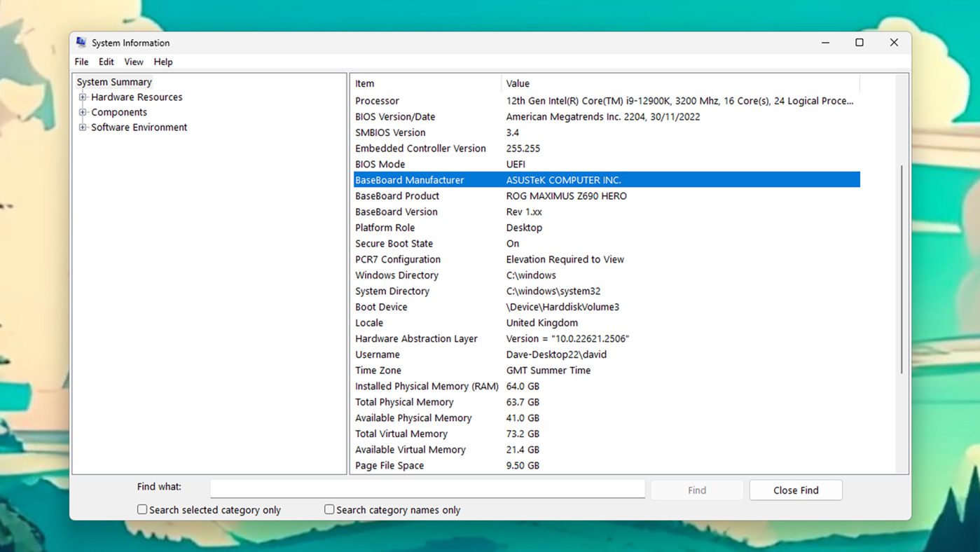Enable Search category names only checkbox

click(x=329, y=510)
